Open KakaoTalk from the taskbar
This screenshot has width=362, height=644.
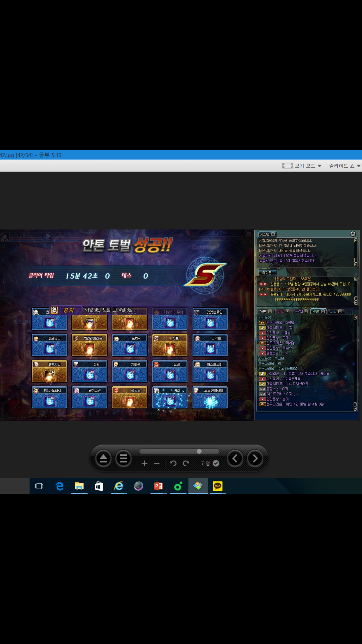tap(218, 486)
